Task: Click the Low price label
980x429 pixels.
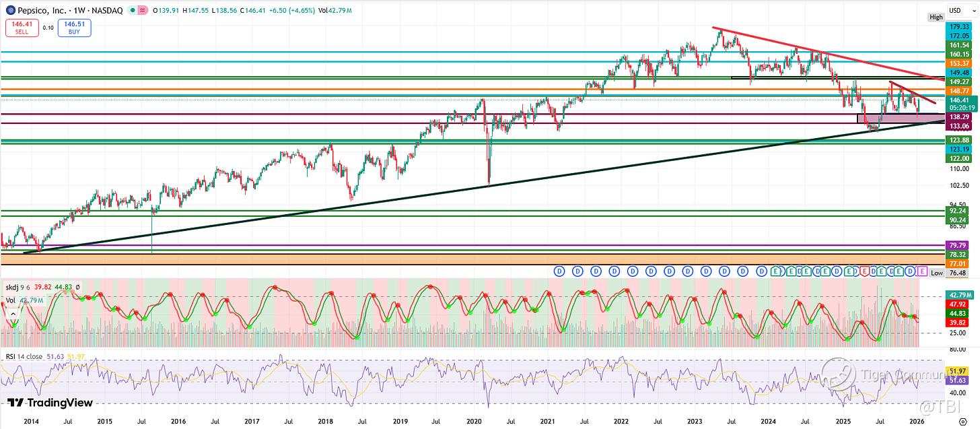Action: [x=936, y=273]
